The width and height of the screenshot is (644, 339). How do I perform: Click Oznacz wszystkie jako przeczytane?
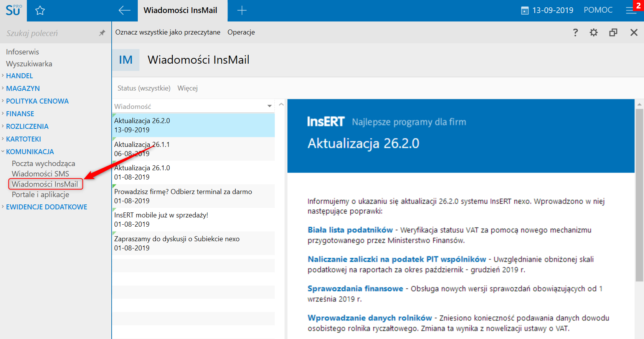[x=168, y=32]
